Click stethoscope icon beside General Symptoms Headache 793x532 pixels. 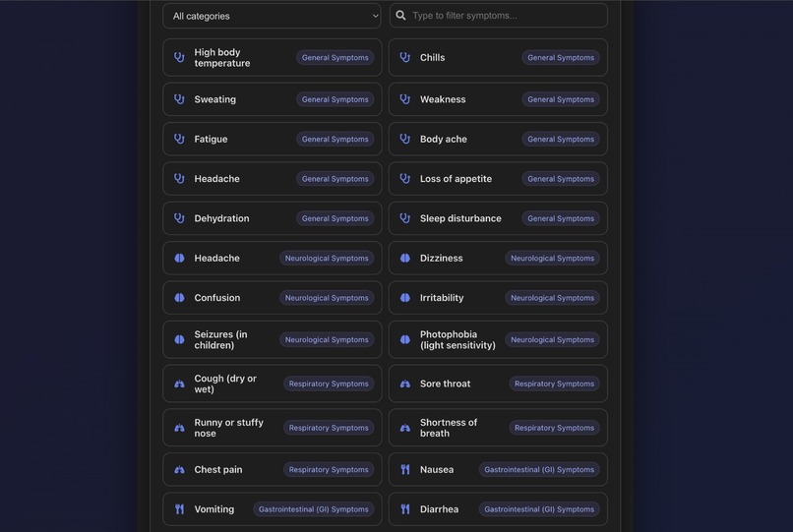179,179
